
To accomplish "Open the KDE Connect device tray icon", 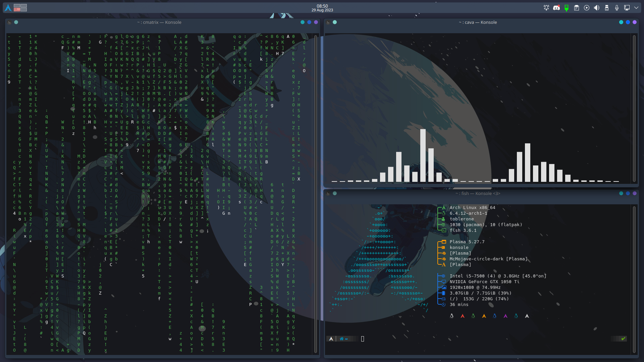I will pyautogui.click(x=566, y=7).
